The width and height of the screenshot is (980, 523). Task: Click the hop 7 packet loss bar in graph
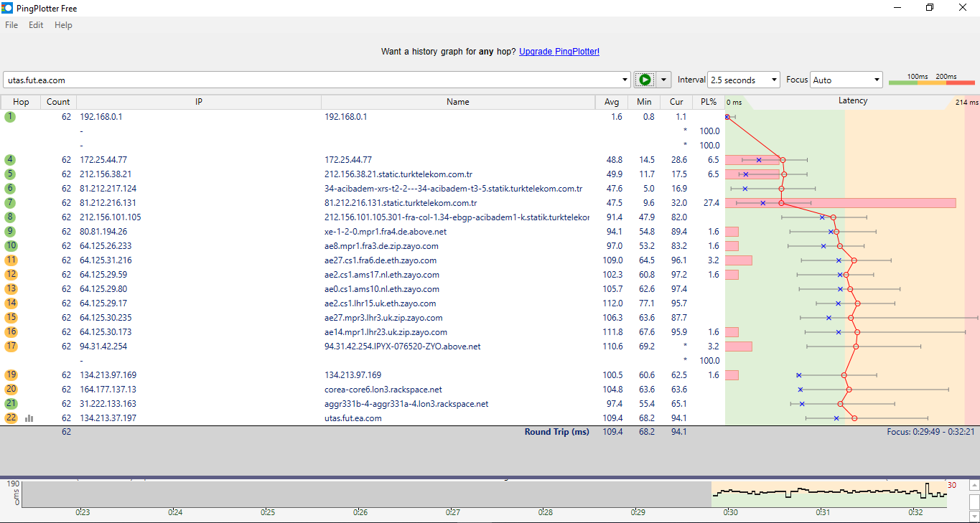(x=841, y=203)
